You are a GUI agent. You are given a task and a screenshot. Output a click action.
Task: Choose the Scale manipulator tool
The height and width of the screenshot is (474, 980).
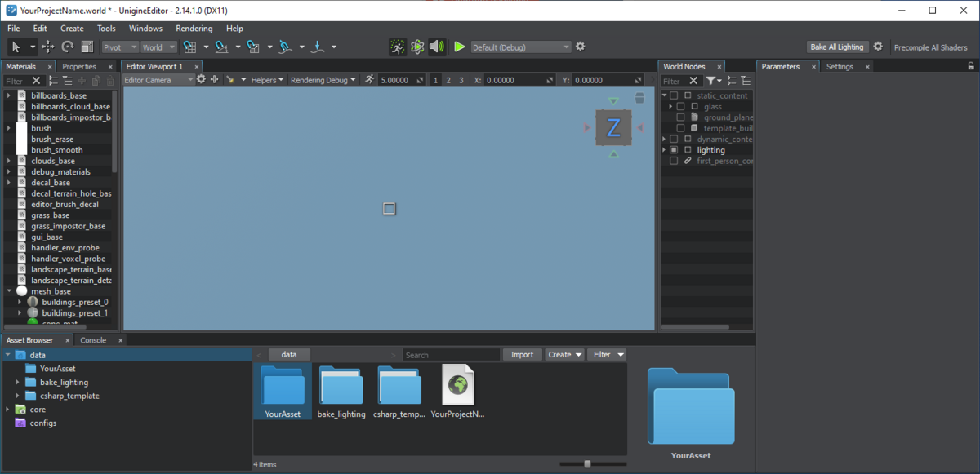point(87,47)
